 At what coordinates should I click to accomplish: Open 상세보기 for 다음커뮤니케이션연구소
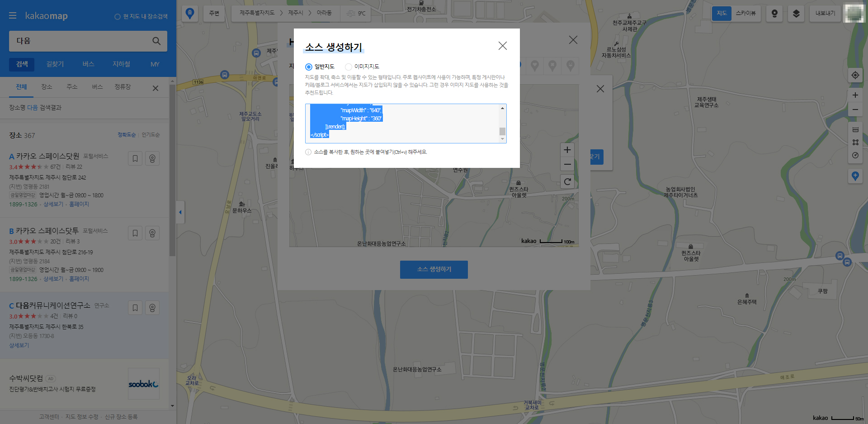tap(19, 345)
